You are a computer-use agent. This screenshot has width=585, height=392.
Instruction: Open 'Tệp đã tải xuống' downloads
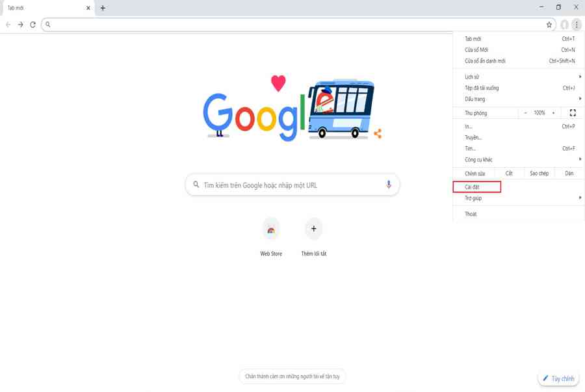pos(519,88)
